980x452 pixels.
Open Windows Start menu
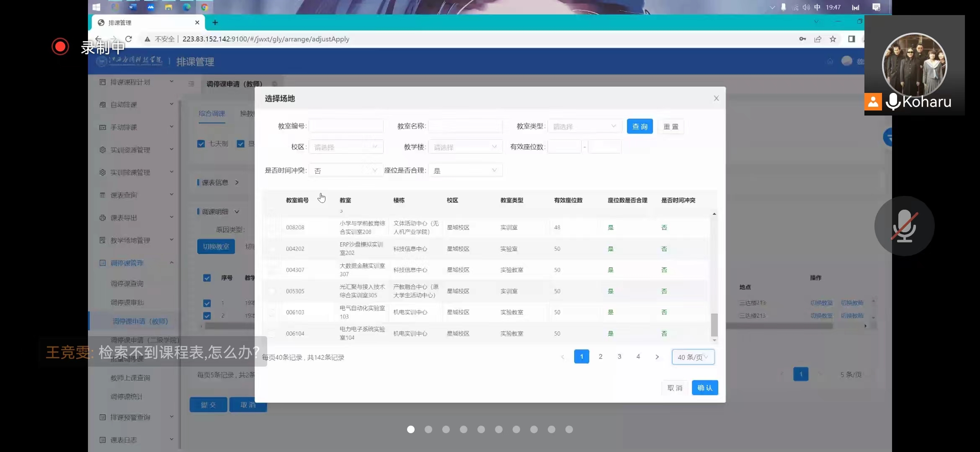point(96,7)
